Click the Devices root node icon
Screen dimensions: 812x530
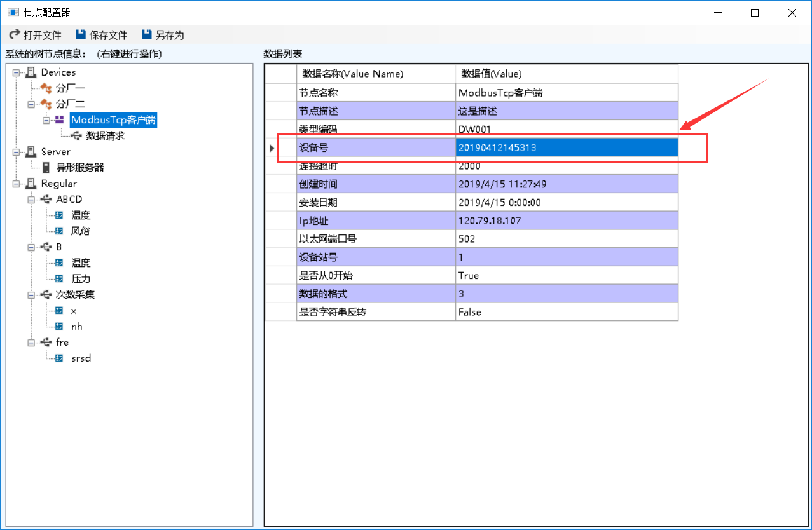pos(31,72)
